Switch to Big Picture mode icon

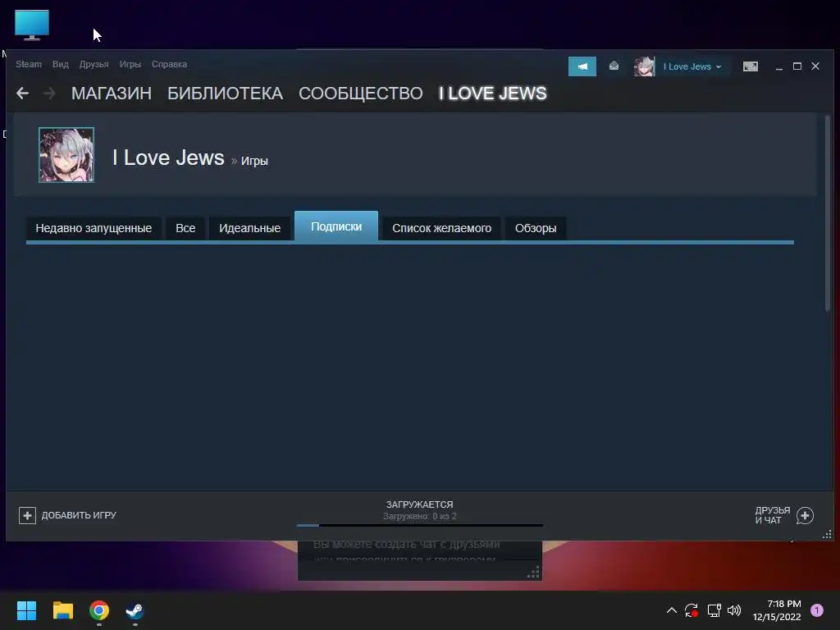(x=750, y=66)
